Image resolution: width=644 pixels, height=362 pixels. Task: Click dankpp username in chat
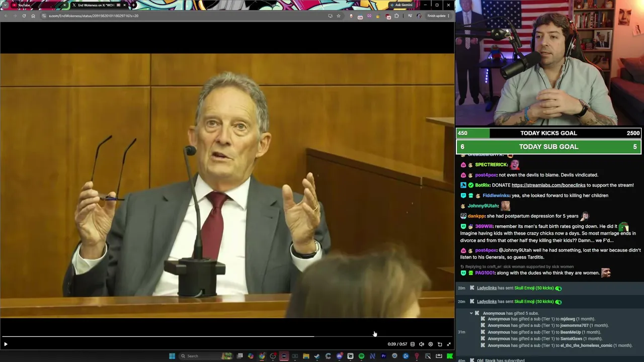tap(476, 216)
